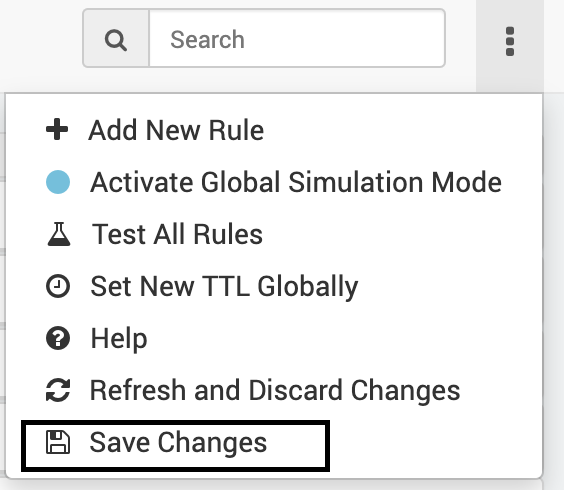Screen dimensions: 564x490
Task: Select Add New Rule menu entry
Action: point(274,130)
